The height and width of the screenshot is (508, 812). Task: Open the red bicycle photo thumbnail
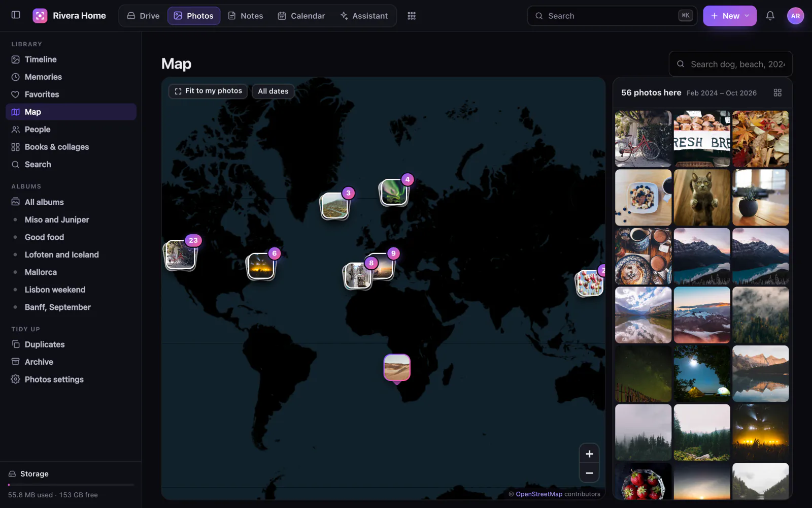pyautogui.click(x=643, y=139)
